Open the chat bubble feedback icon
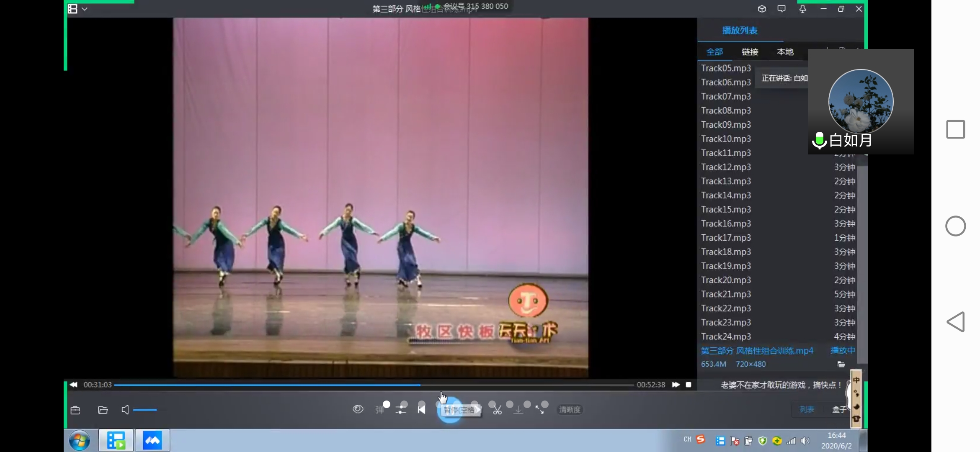Viewport: 980px width, 452px height. [781, 9]
